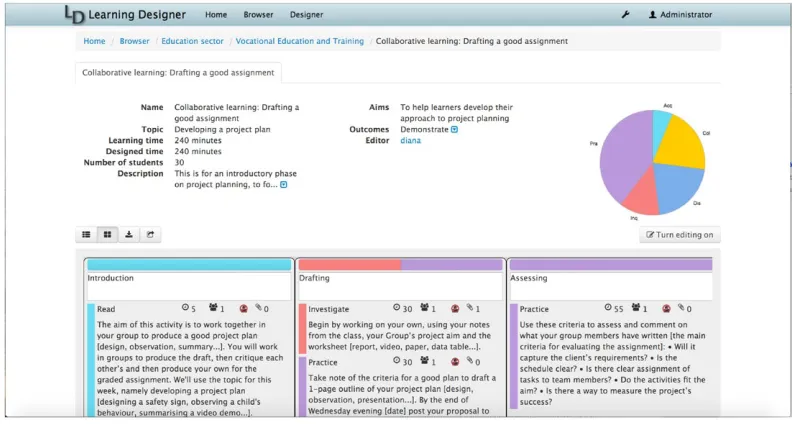The height and width of the screenshot is (424, 792).
Task: Click purple Practice slice of pie chart
Action: (624, 159)
